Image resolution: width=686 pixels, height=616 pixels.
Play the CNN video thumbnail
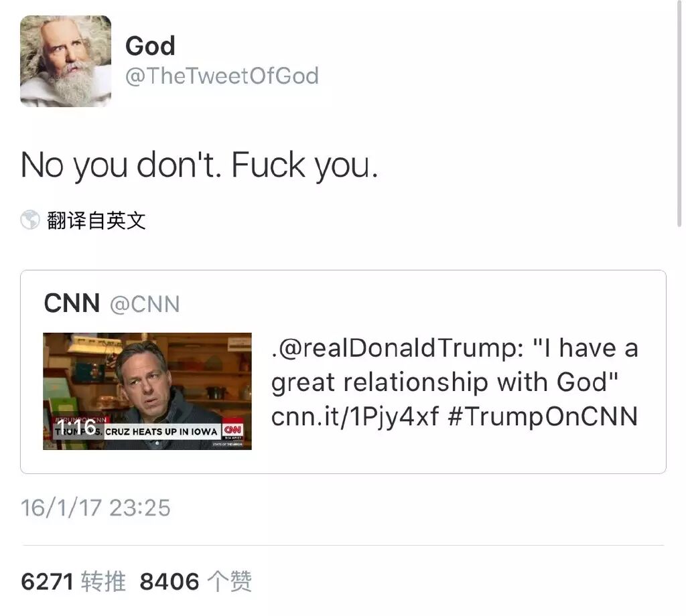[147, 391]
